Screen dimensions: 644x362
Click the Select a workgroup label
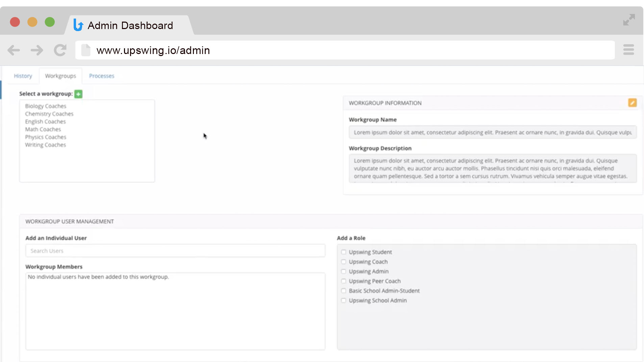[x=46, y=94]
